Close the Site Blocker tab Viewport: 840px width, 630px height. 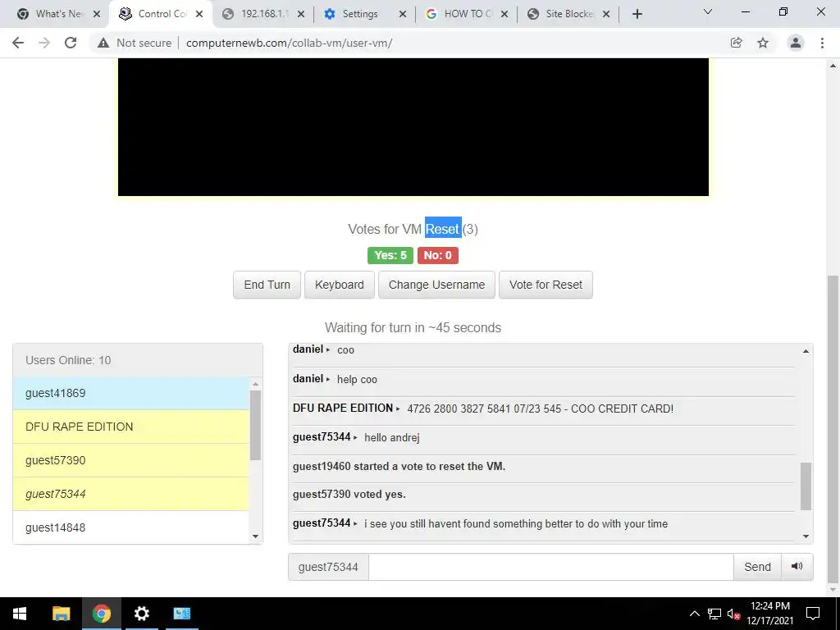click(606, 14)
